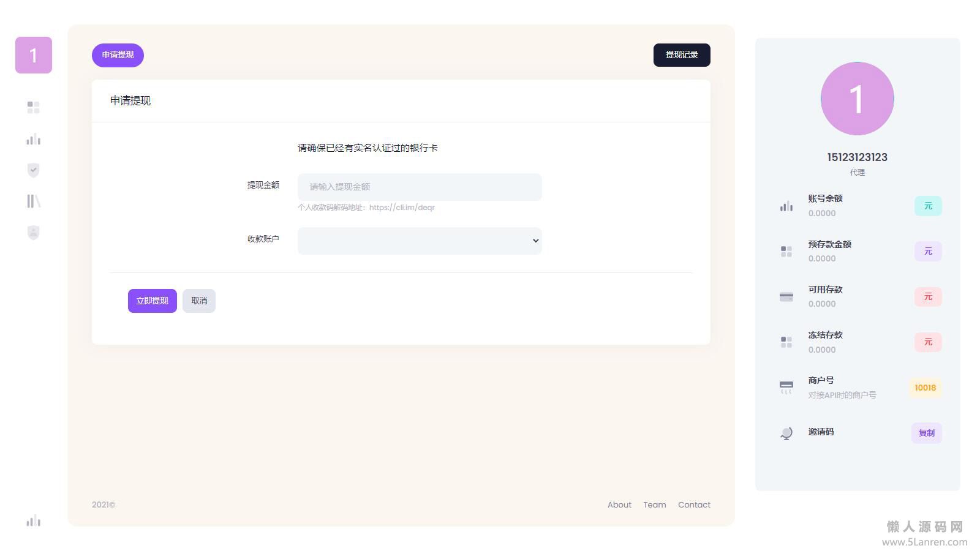The height and width of the screenshot is (551, 980).
Task: Click the grid icon beside 预存款金额
Action: point(786,252)
